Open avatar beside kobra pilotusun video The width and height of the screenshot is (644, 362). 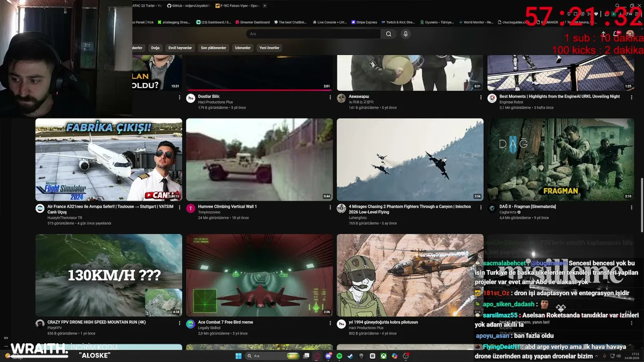click(341, 324)
